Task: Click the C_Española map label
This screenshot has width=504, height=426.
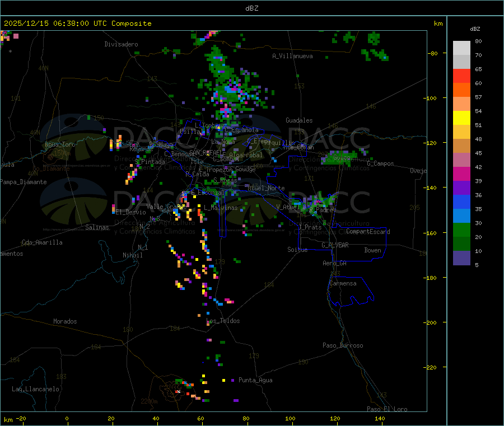Action: coord(241,130)
